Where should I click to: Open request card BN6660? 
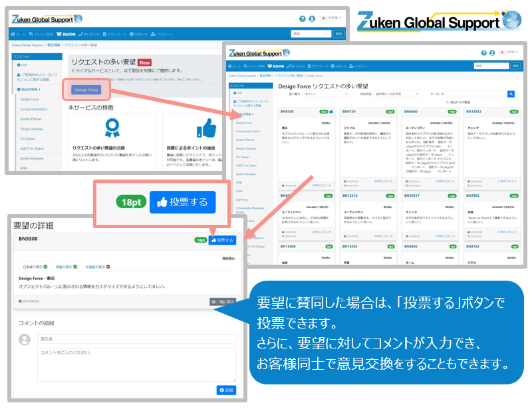[x=430, y=148]
